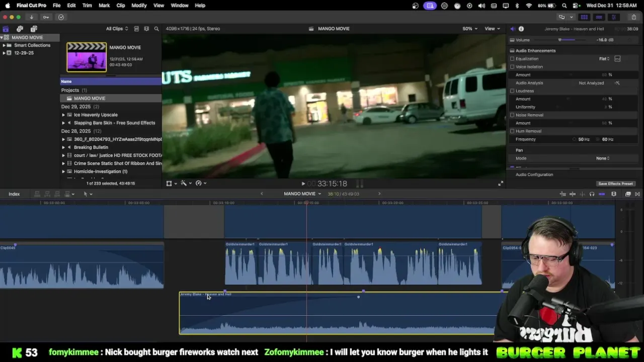The height and width of the screenshot is (362, 644).
Task: Open the macOS Control Center icon
Action: click(x=577, y=6)
